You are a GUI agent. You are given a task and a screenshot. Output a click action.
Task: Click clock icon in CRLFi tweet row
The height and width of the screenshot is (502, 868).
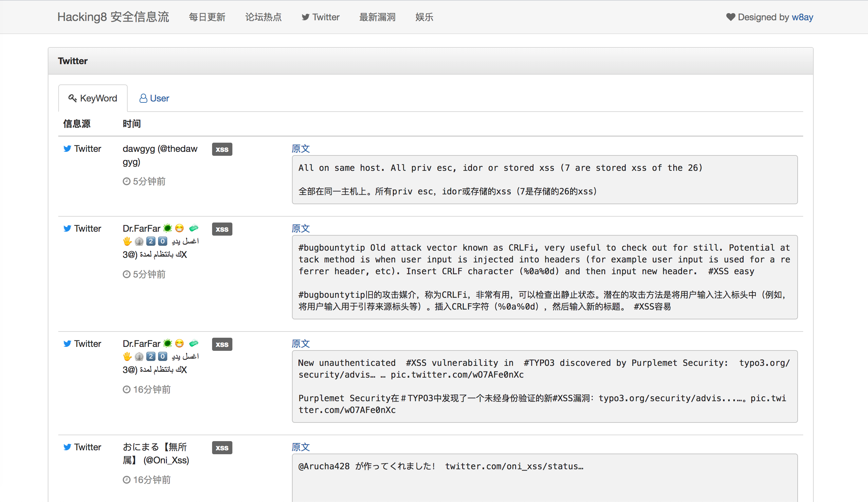point(127,274)
